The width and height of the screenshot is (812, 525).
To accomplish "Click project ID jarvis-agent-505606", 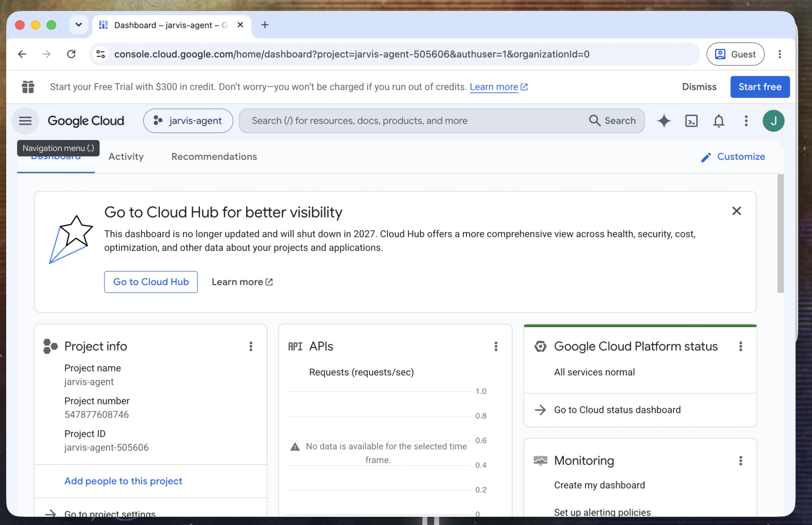I will [107, 448].
